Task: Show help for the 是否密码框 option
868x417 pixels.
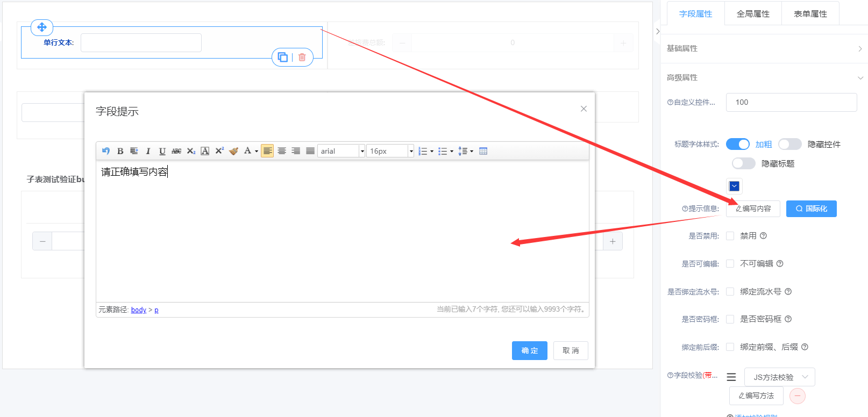Action: point(788,319)
